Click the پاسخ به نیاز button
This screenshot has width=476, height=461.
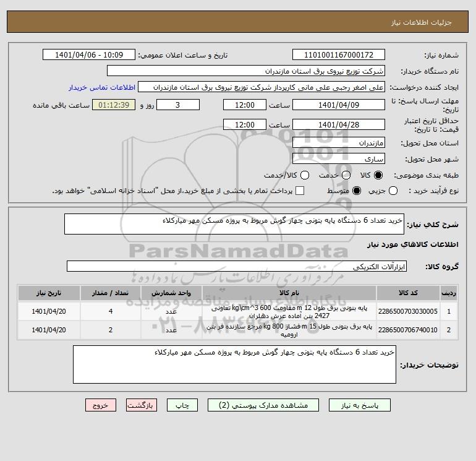click(x=360, y=405)
